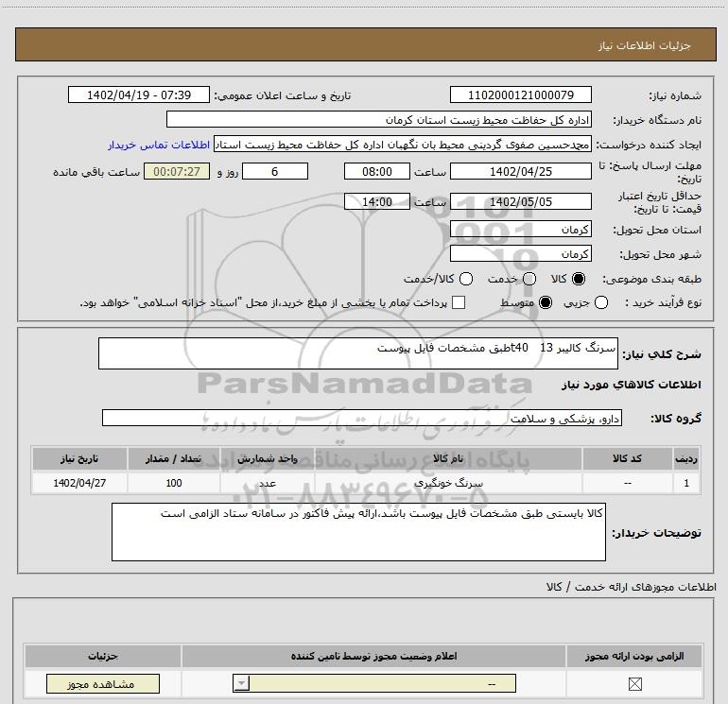This screenshot has height=704, width=728.
Task: Click the سرنگ خونگیری item cell
Action: pyautogui.click(x=448, y=483)
